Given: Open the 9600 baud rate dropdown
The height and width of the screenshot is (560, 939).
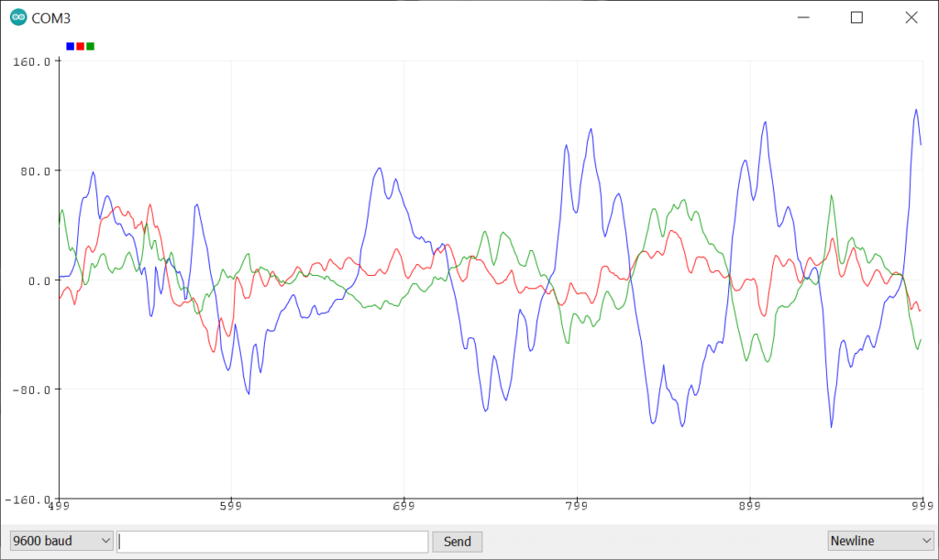Looking at the screenshot, I should (61, 541).
